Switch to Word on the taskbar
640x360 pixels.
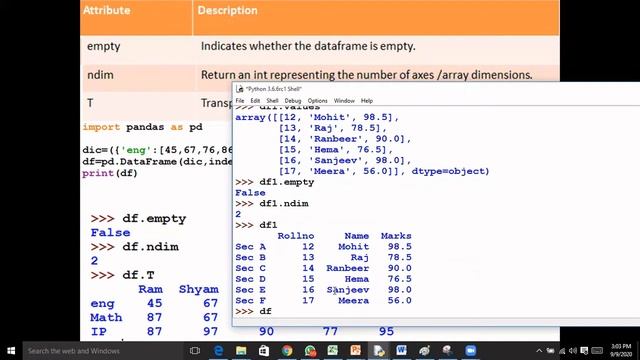pyautogui.click(x=402, y=351)
